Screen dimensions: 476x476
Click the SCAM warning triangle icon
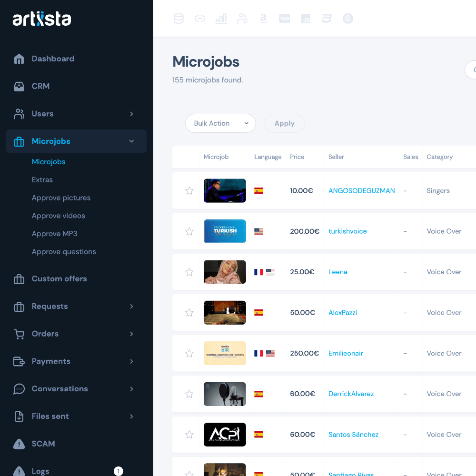[19, 444]
